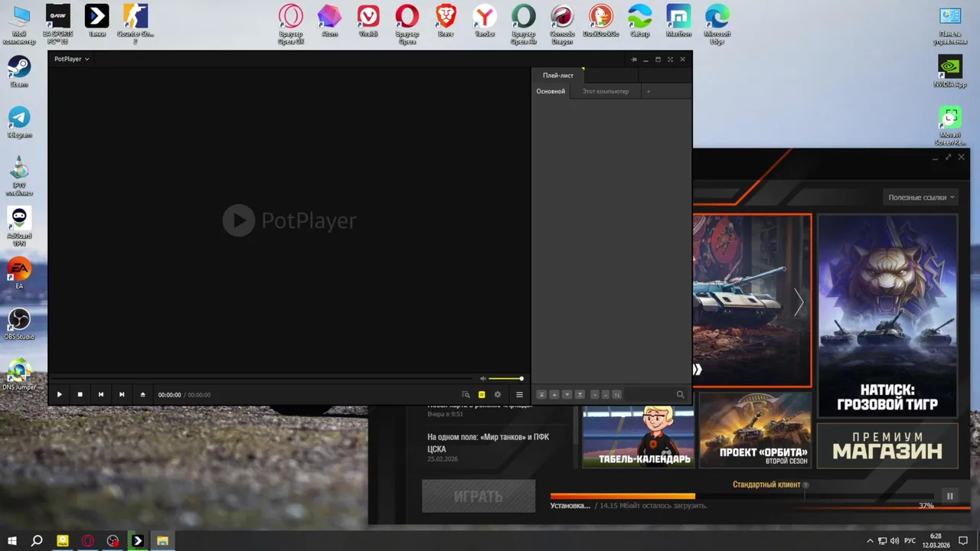Image resolution: width=980 pixels, height=551 pixels.
Task: Add a new playlist tab with plus
Action: (648, 91)
